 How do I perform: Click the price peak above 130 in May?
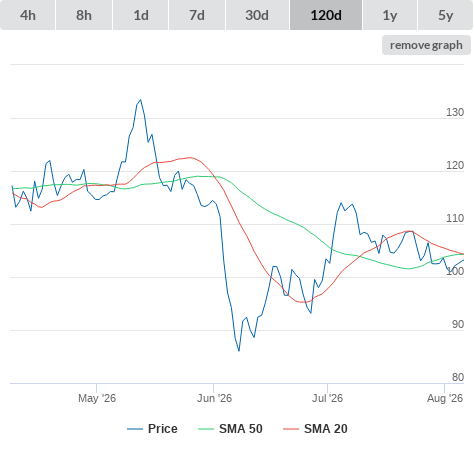click(x=141, y=100)
